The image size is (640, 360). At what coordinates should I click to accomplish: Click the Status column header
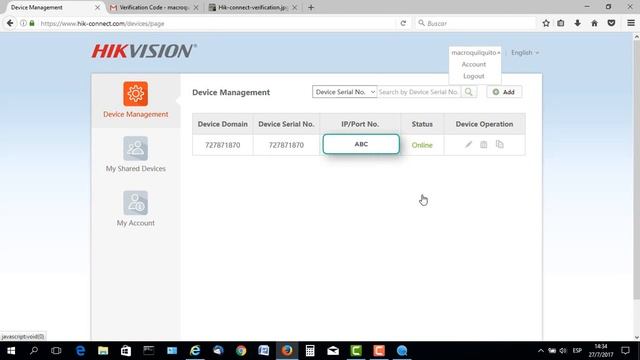click(422, 124)
